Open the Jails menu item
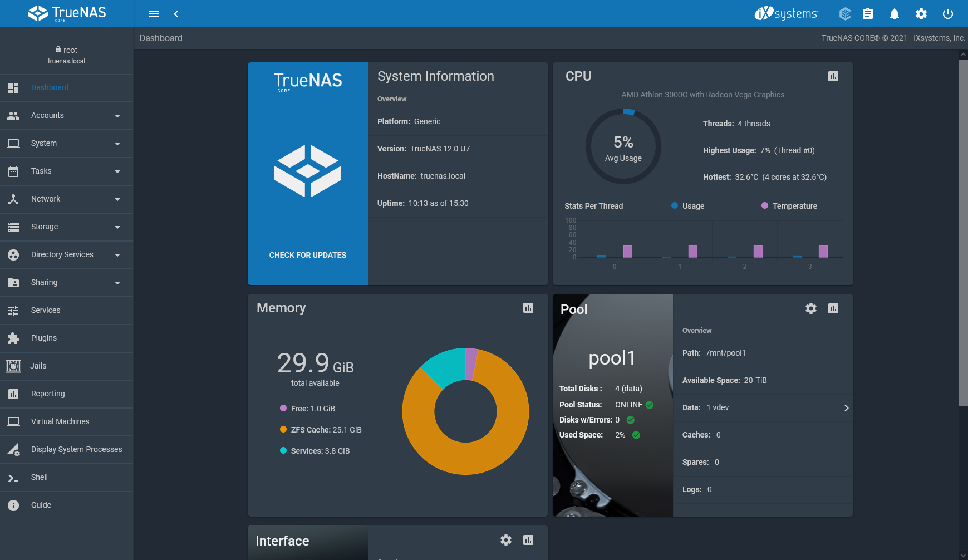Viewport: 968px width, 560px height. (x=67, y=366)
